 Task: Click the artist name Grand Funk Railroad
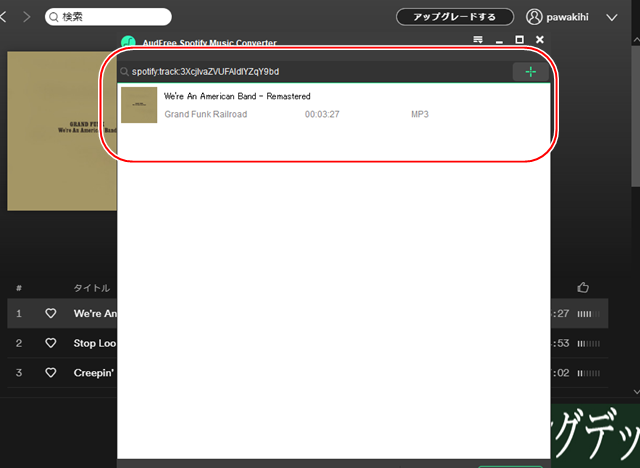pos(206,114)
